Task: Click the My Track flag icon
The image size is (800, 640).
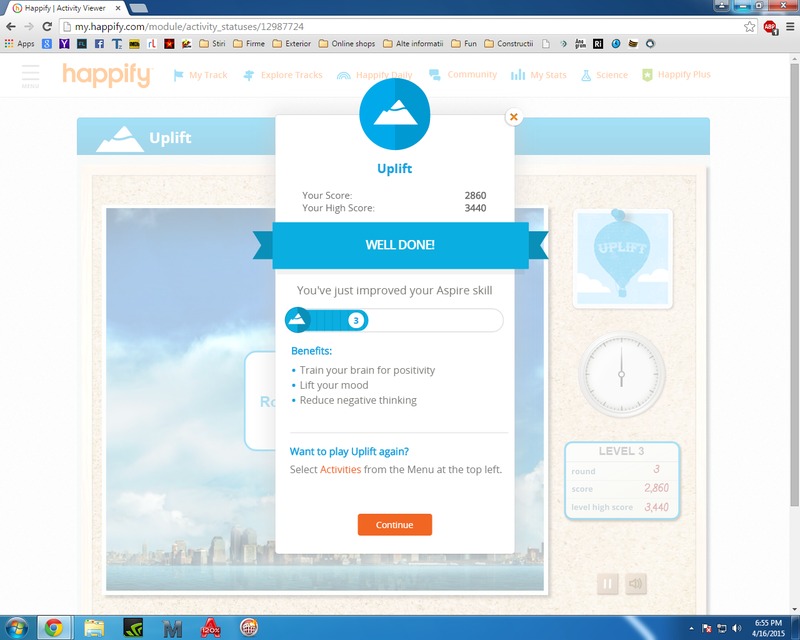Action: click(x=178, y=76)
